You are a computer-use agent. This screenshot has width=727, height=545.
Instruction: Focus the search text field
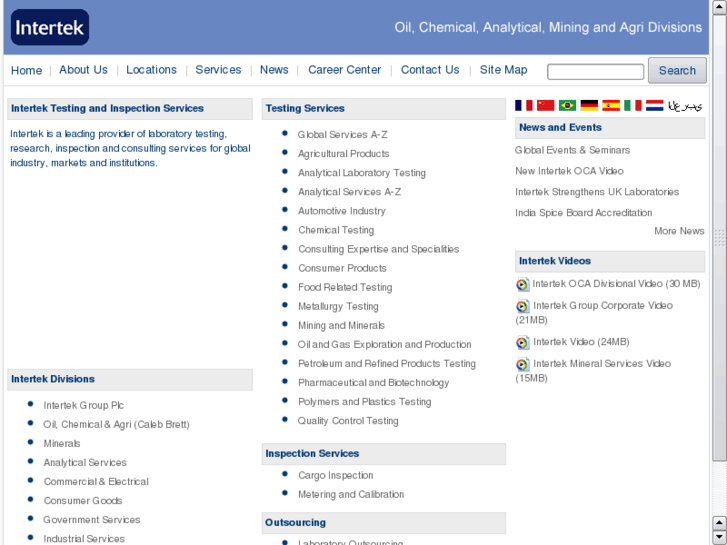point(595,72)
